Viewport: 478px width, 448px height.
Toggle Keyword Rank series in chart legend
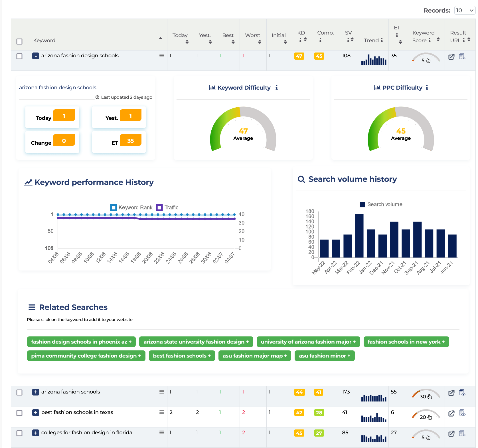pyautogui.click(x=131, y=207)
